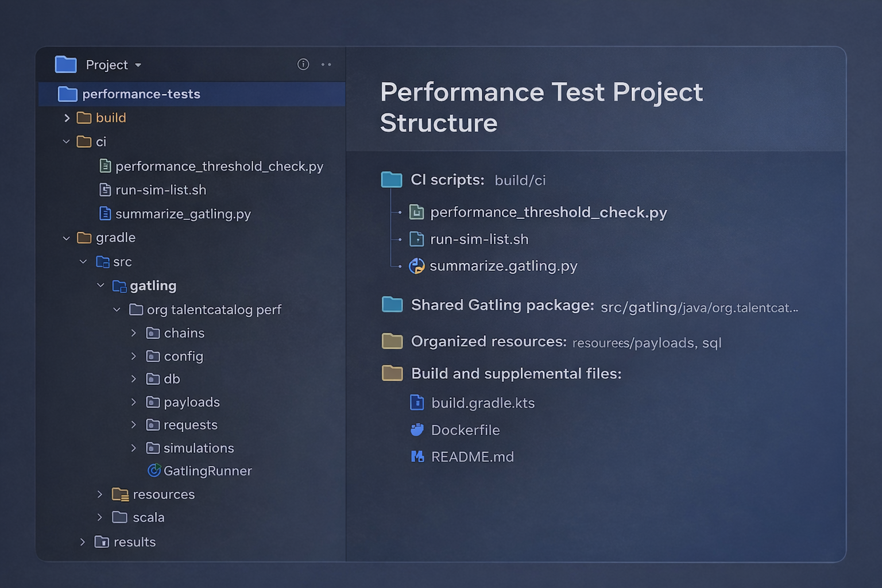Select the GatlingRunner file icon
Image resolution: width=882 pixels, height=588 pixels.
154,470
